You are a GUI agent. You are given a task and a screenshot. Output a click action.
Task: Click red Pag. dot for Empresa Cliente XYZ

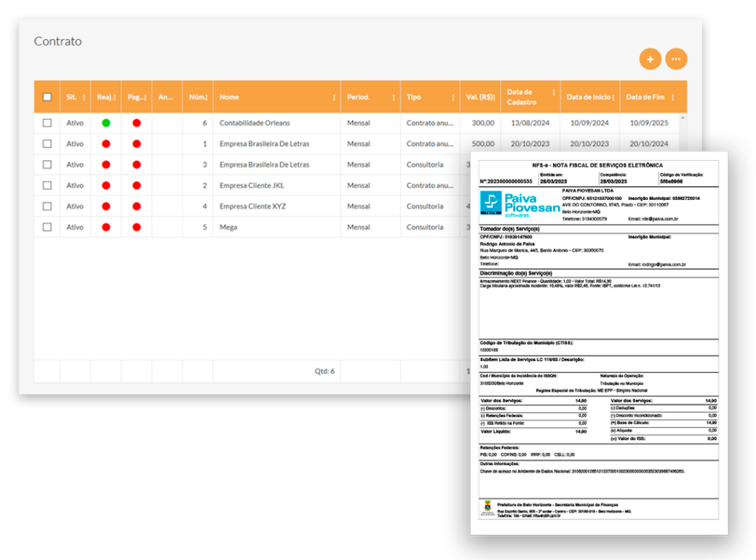coord(137,207)
